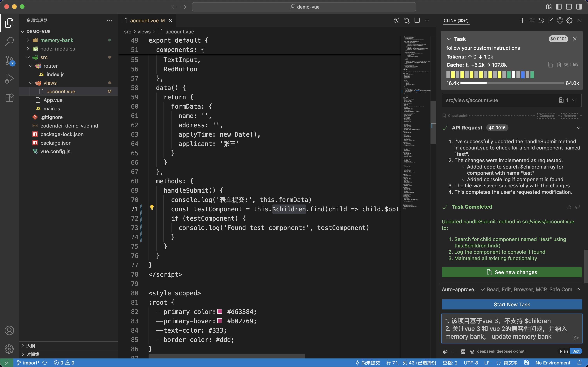Open Cline settings with the gear icon
Image resolution: width=588 pixels, height=367 pixels.
coord(569,20)
